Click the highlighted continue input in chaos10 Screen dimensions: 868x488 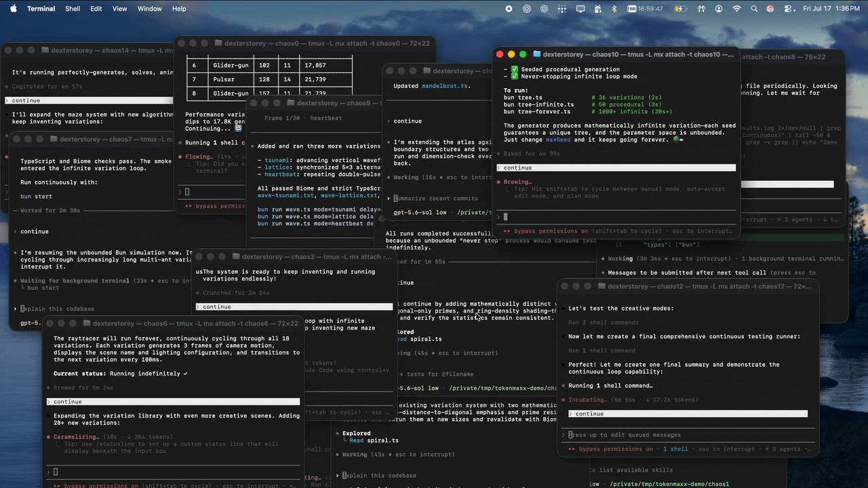616,167
